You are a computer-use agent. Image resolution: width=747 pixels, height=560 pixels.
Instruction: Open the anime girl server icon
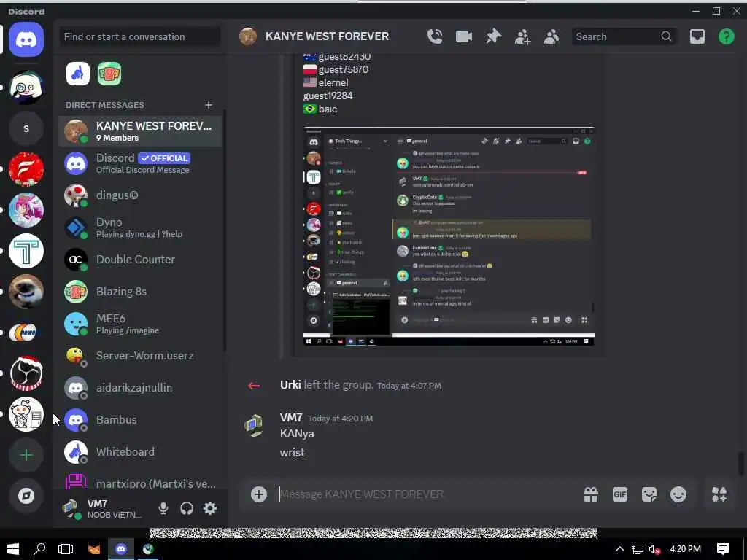click(26, 210)
